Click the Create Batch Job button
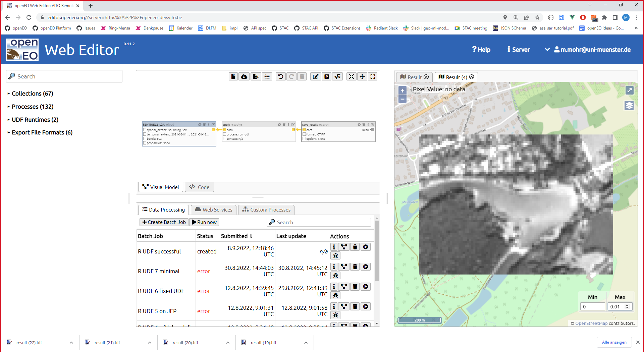The width and height of the screenshot is (644, 352). pos(164,222)
